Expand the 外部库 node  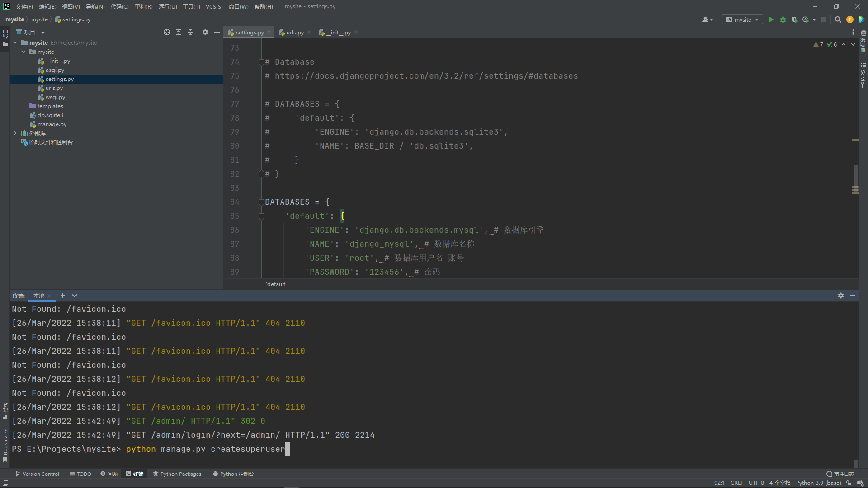pyautogui.click(x=15, y=133)
